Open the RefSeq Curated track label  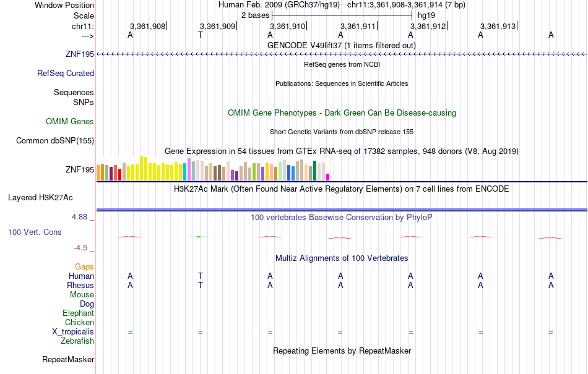click(65, 73)
